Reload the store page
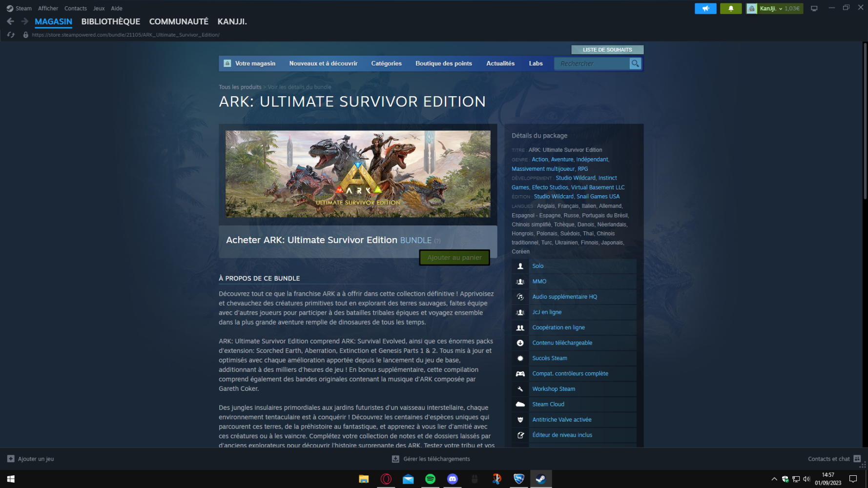Viewport: 868px width, 488px height. pos(11,35)
